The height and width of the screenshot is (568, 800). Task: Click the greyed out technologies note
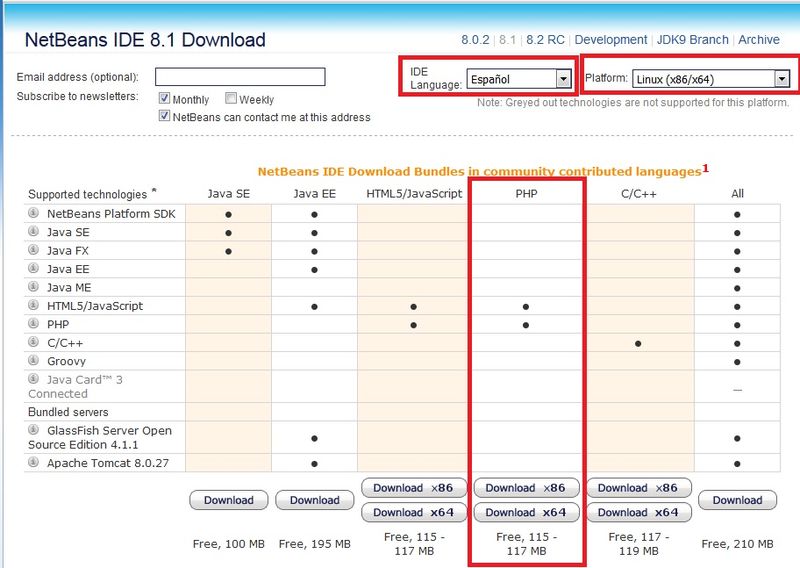tap(633, 103)
